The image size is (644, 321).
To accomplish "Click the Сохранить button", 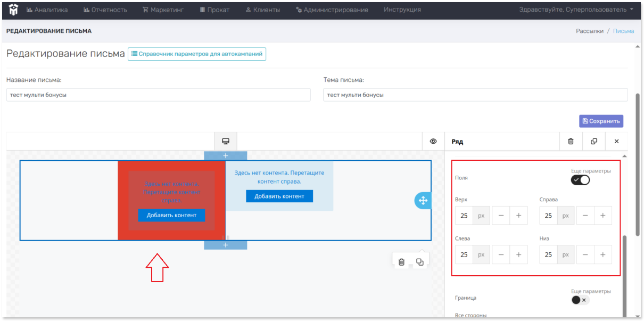I will tap(601, 121).
